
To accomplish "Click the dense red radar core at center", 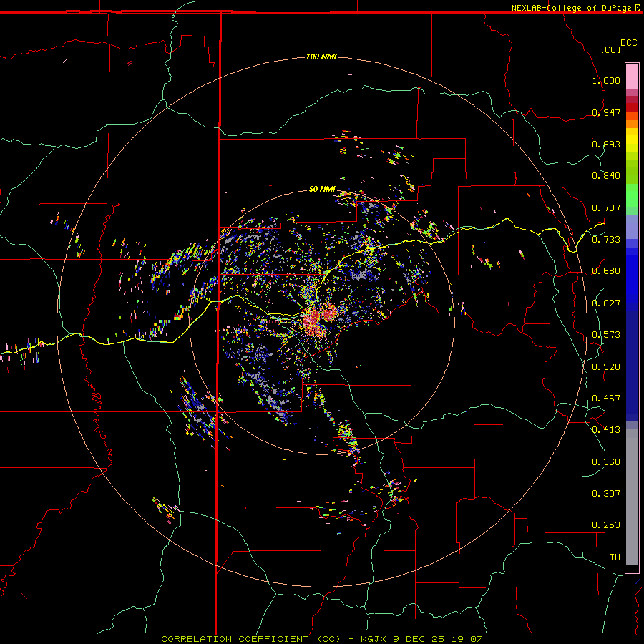I will click(x=317, y=320).
